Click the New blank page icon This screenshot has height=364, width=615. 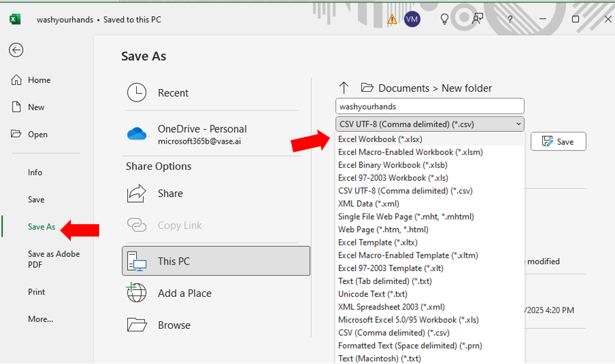click(16, 107)
